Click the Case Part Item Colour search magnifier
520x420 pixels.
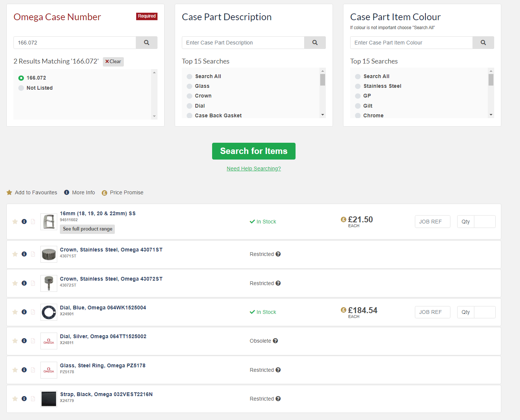click(483, 43)
